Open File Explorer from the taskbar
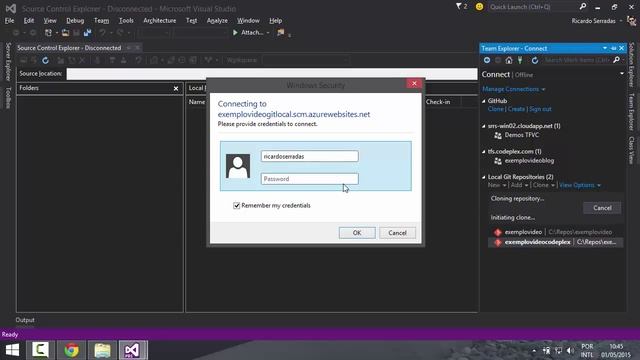The height and width of the screenshot is (360, 640). point(102,350)
